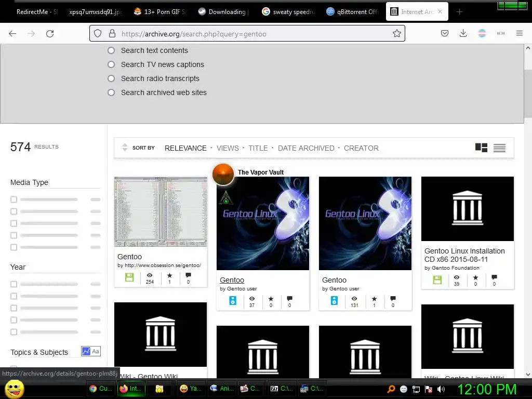Click the 574 results count
This screenshot has height=399, width=532.
20,147
